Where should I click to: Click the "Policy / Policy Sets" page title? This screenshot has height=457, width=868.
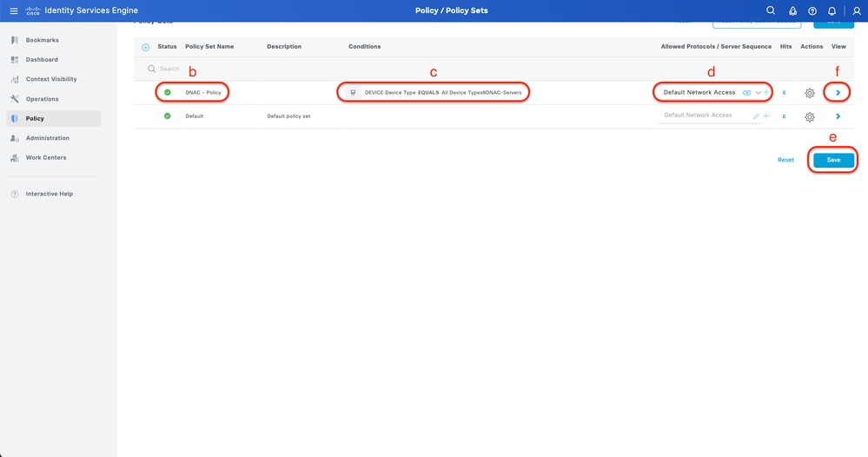(x=451, y=10)
